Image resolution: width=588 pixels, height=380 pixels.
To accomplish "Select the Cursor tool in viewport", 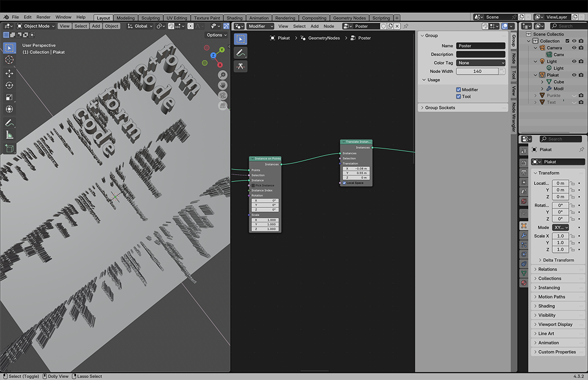I will point(9,60).
